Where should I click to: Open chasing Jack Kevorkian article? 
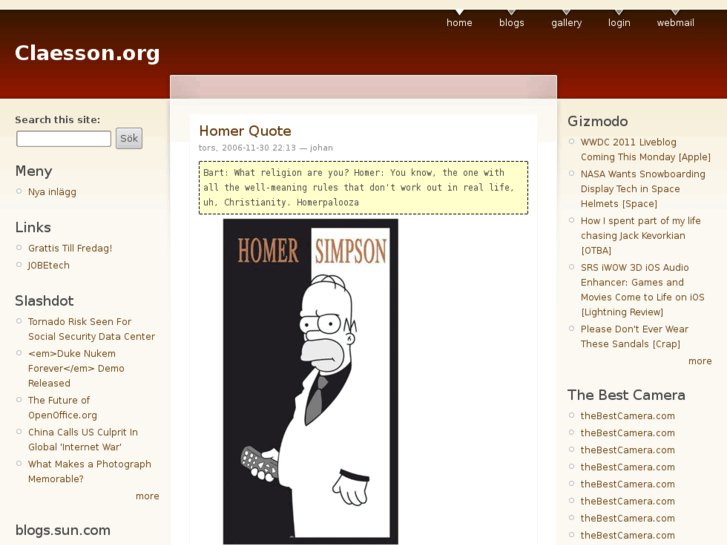[640, 236]
